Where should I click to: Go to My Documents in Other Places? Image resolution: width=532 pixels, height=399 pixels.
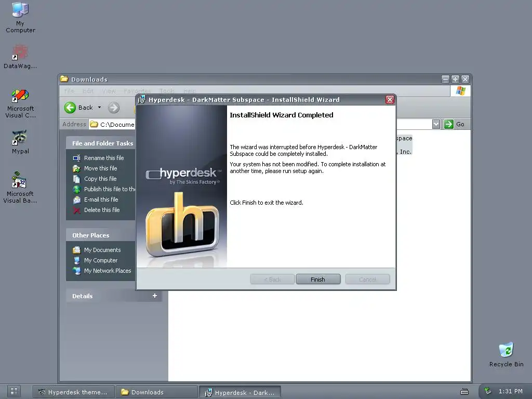pyautogui.click(x=102, y=250)
